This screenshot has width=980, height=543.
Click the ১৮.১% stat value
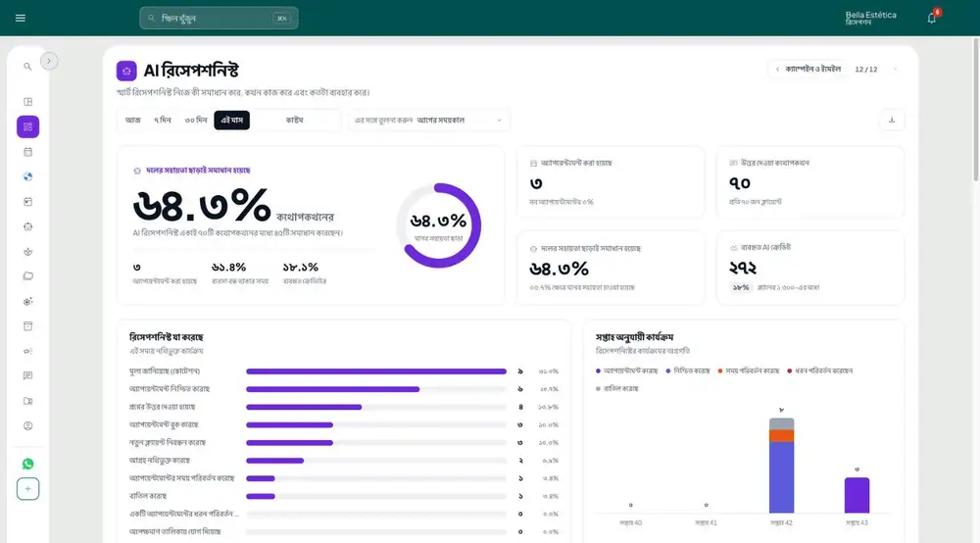[x=301, y=268]
